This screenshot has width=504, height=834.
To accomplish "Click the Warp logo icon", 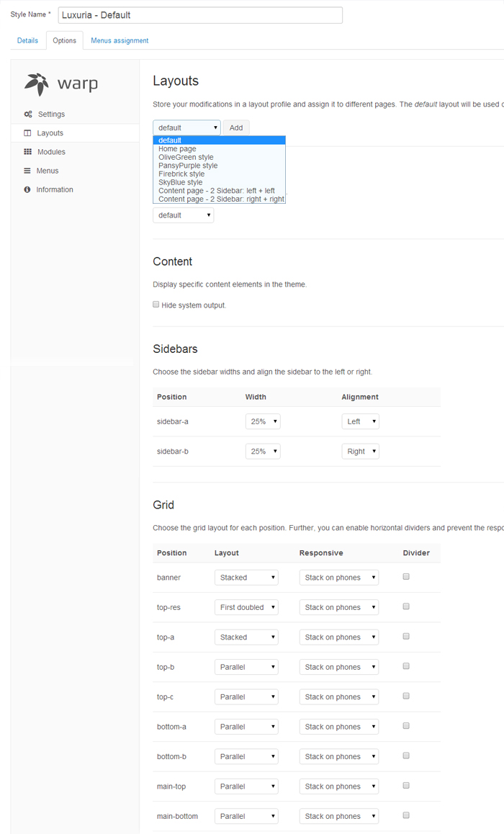I will [x=37, y=84].
